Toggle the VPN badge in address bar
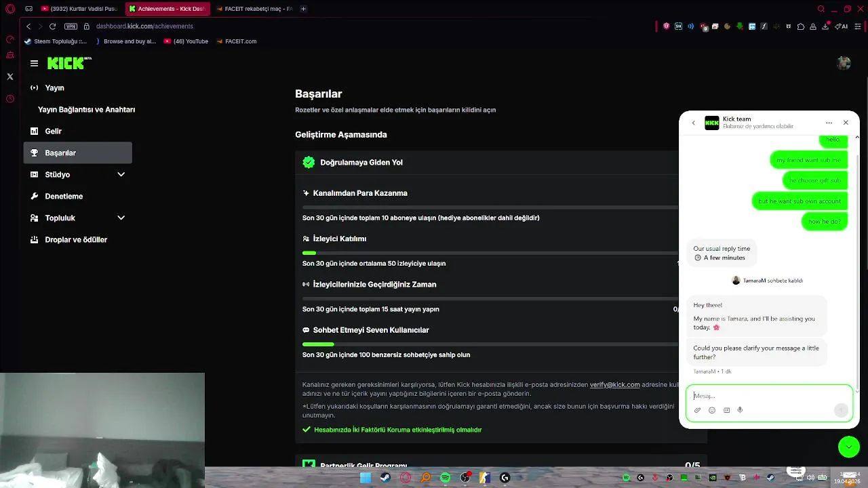The width and height of the screenshot is (868, 488). 71,26
